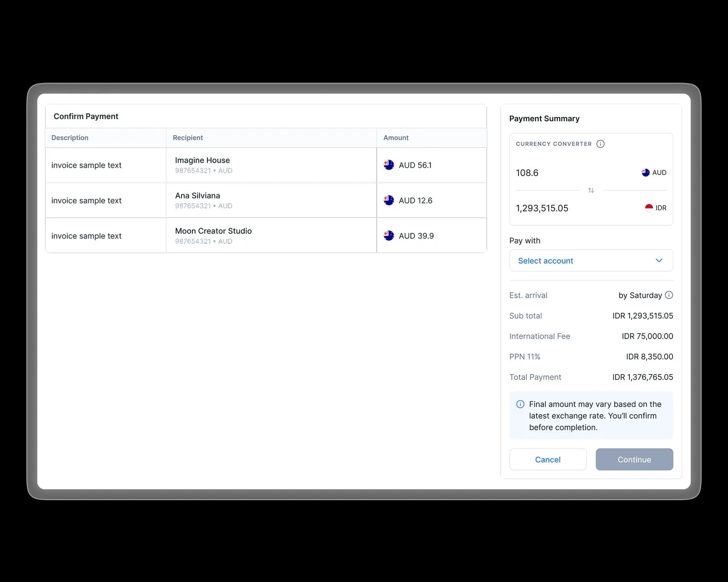Click the info icon beside by Saturday
This screenshot has height=582, width=728.
pos(669,295)
